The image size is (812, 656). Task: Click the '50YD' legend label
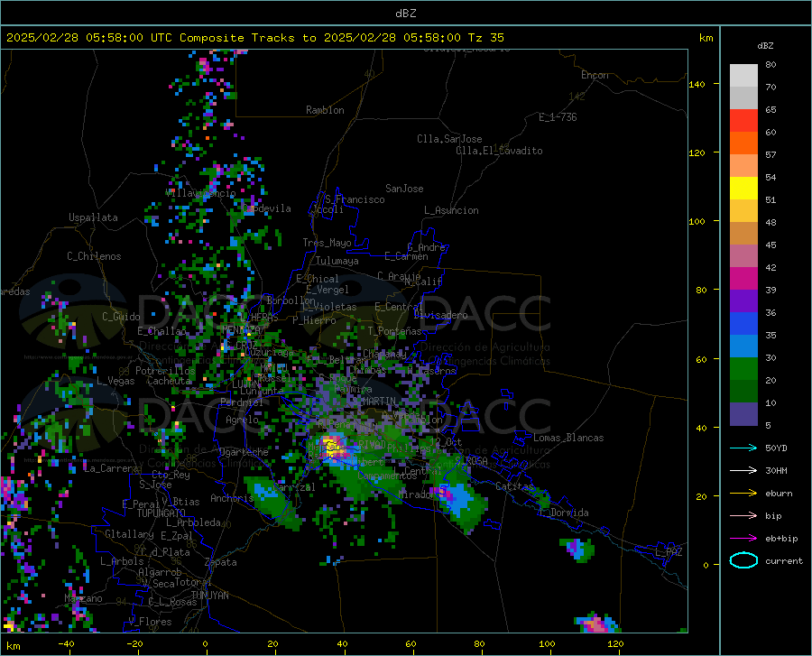[x=776, y=448]
